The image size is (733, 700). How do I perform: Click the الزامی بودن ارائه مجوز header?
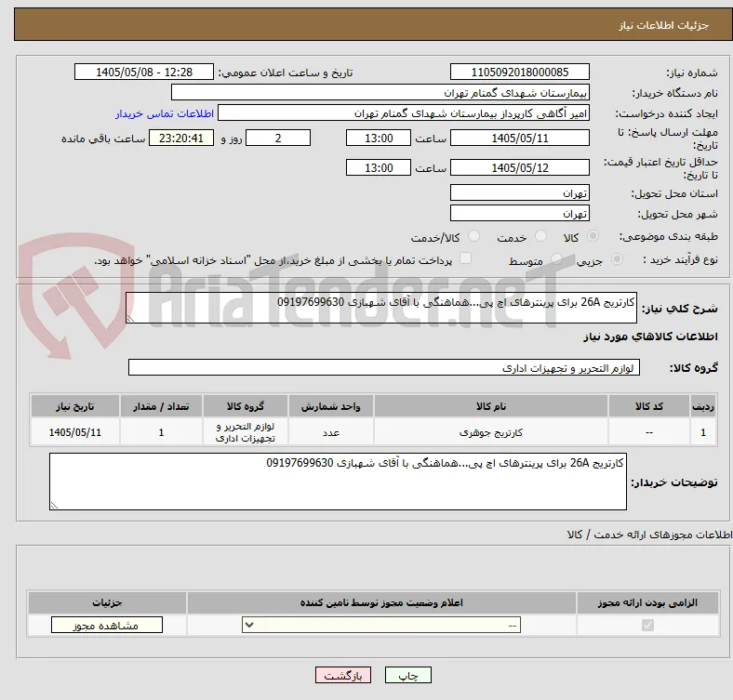click(x=647, y=602)
